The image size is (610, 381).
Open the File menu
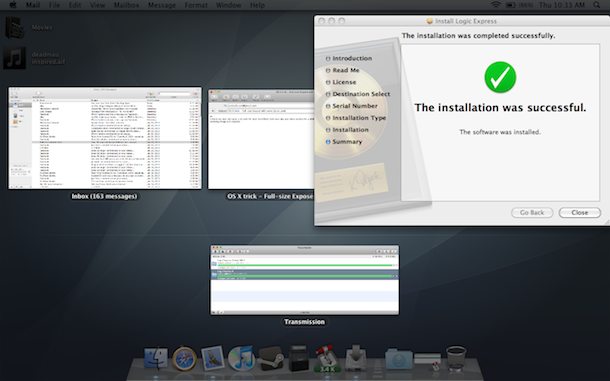pos(54,5)
